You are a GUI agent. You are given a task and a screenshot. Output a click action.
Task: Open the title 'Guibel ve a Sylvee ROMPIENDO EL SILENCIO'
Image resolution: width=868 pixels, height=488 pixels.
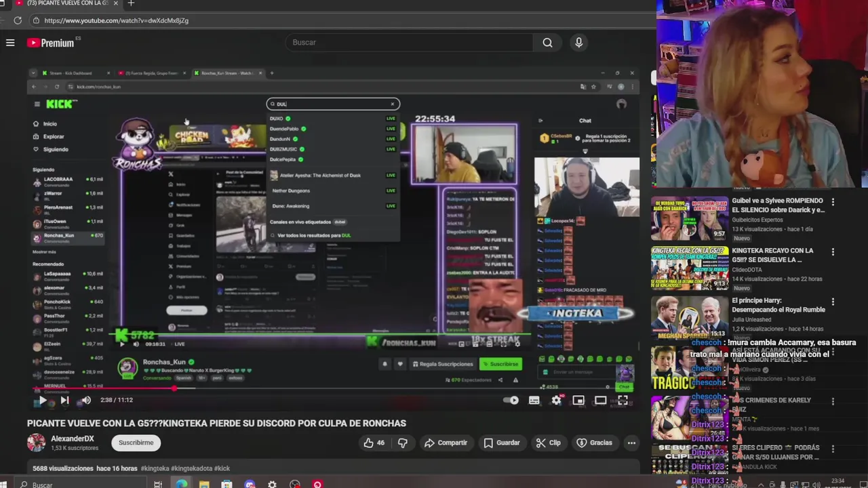778,205
